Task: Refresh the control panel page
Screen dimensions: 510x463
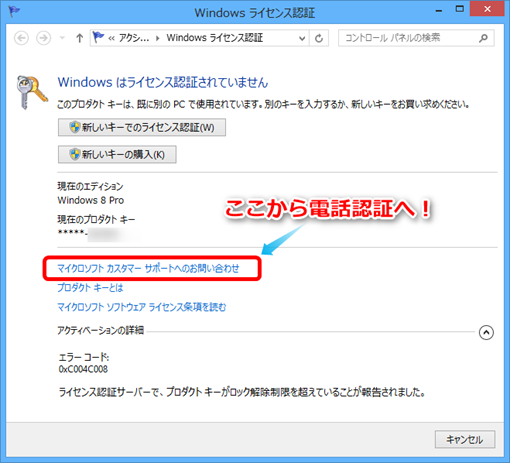Action: pos(319,38)
